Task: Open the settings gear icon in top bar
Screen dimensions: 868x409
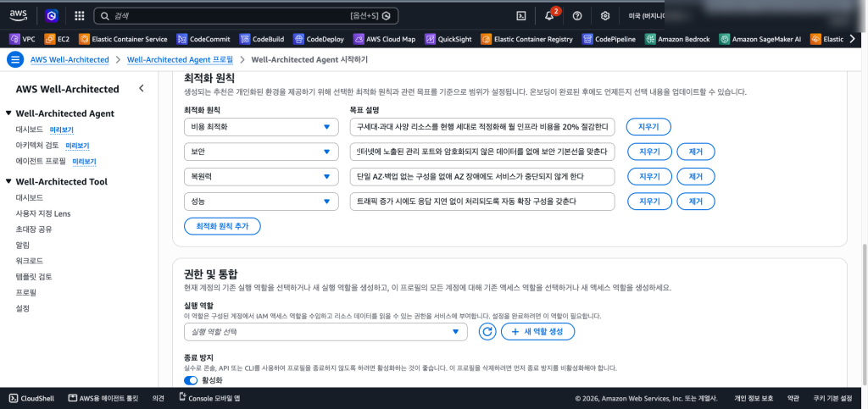Action: click(x=605, y=16)
